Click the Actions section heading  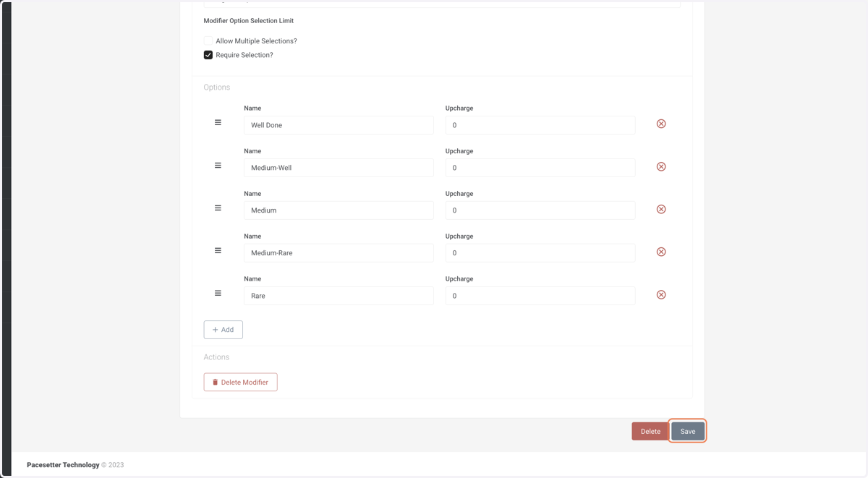click(216, 357)
